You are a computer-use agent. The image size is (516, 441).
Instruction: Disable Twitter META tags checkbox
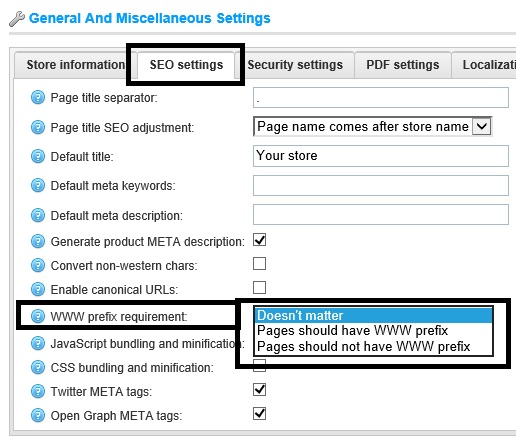(259, 389)
